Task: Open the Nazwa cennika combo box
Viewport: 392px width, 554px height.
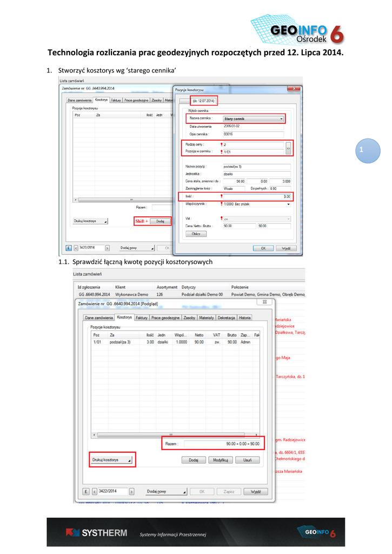Action: point(281,118)
